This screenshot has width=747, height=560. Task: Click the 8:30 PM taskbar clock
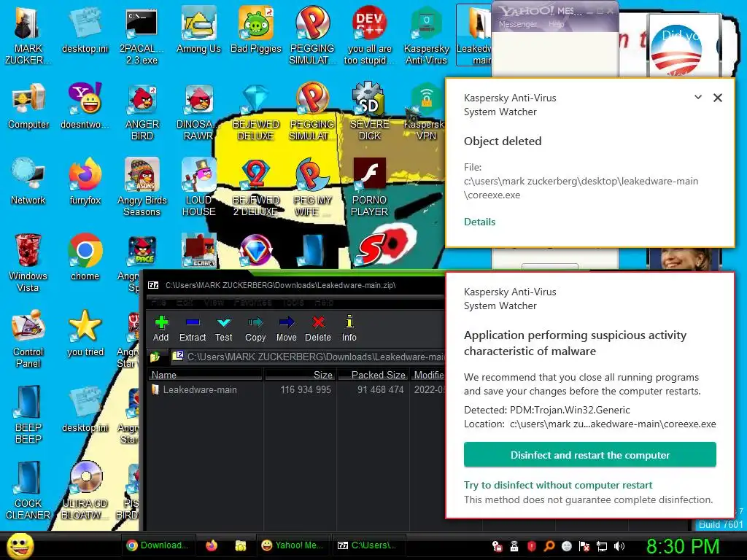(683, 546)
